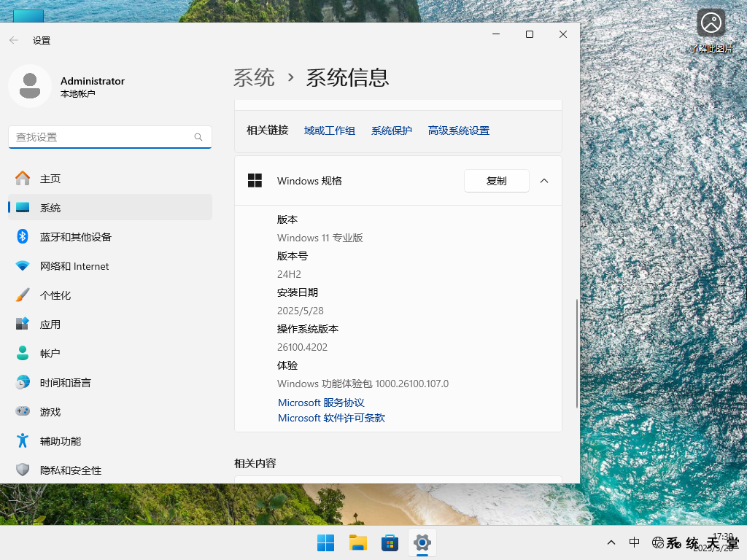Click the Administrator account avatar
This screenshot has width=747, height=560.
click(30, 86)
